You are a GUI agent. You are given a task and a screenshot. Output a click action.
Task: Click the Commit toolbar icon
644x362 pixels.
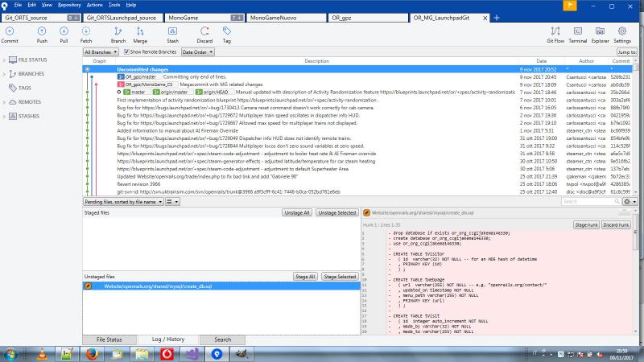10,35
